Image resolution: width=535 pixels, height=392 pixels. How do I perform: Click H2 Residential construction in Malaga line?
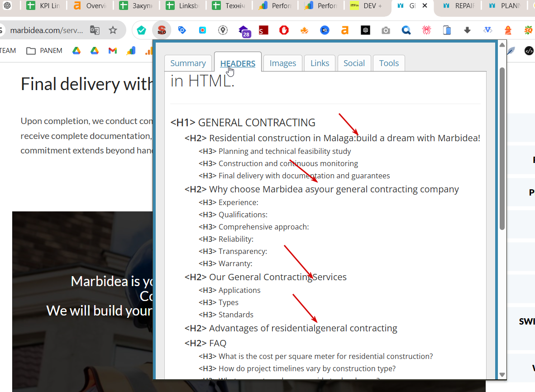coord(332,138)
